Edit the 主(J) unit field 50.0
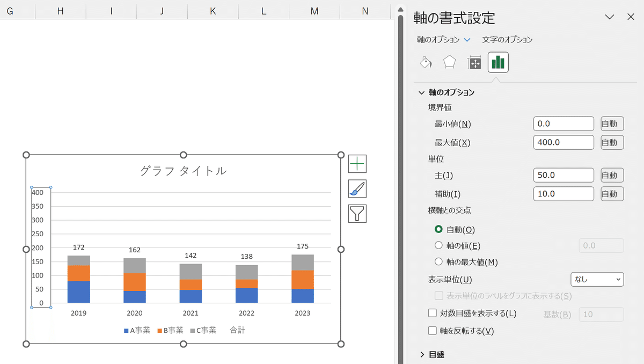644x364 pixels. click(563, 175)
